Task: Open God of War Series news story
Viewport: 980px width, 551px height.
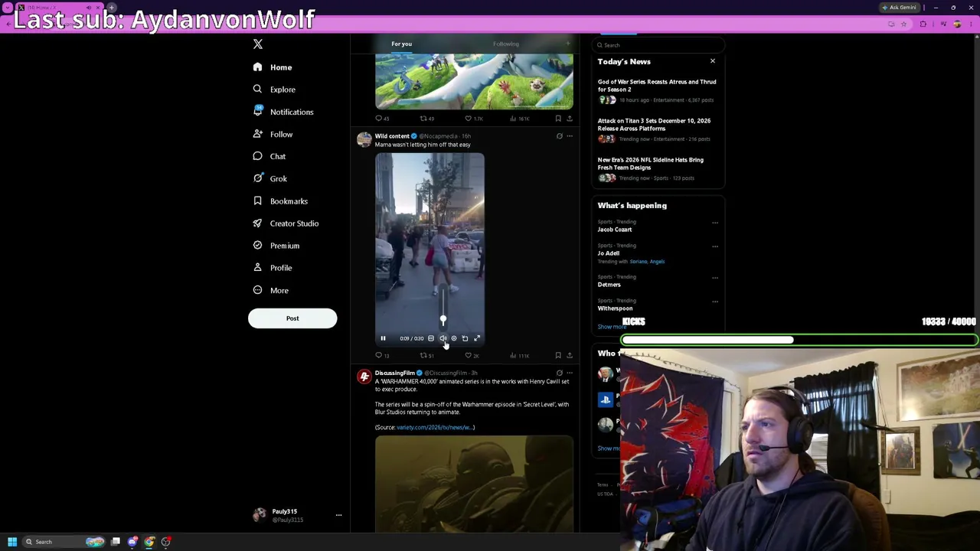Action: [658, 90]
